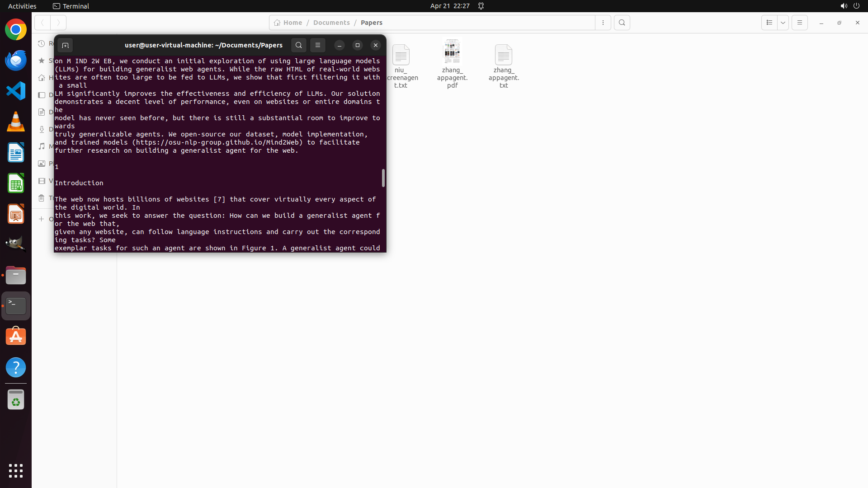The image size is (868, 488).
Task: Open the Activities overview
Action: pos(22,6)
